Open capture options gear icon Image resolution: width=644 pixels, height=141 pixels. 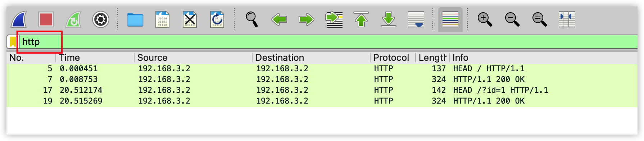tap(101, 19)
